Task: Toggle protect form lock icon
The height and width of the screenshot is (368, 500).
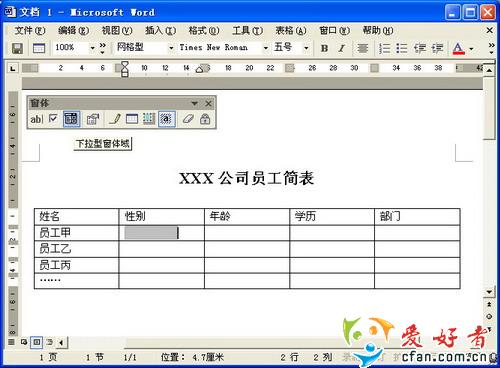Action: pos(205,119)
